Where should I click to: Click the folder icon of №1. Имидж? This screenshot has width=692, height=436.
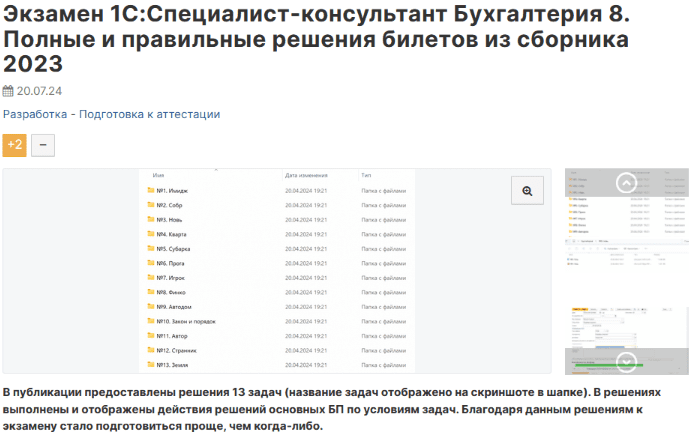tap(150, 191)
